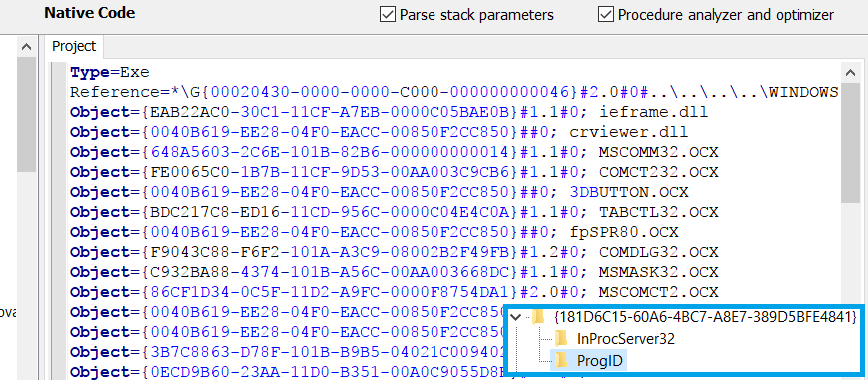Select the ProgID registry key
This screenshot has width=868, height=380.
pyautogui.click(x=599, y=361)
